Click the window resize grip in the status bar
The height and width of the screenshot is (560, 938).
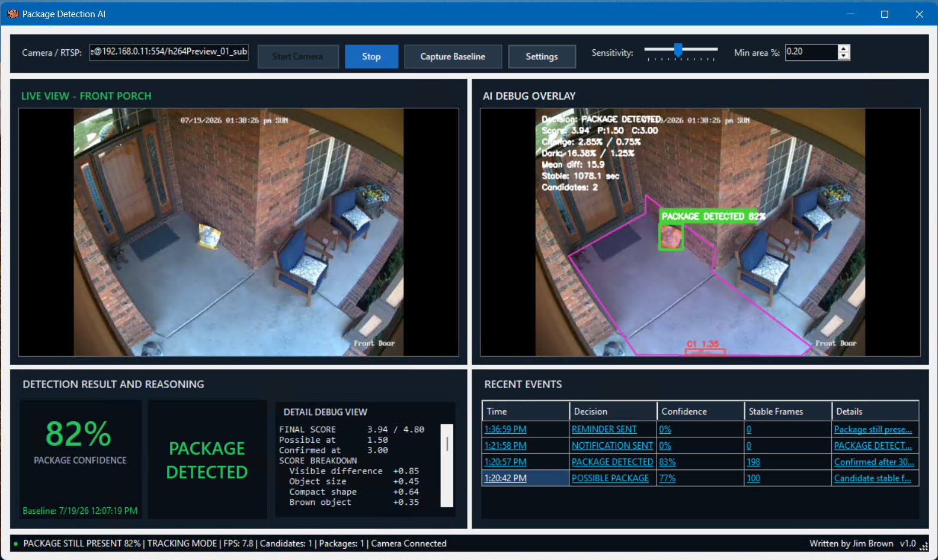[924, 546]
